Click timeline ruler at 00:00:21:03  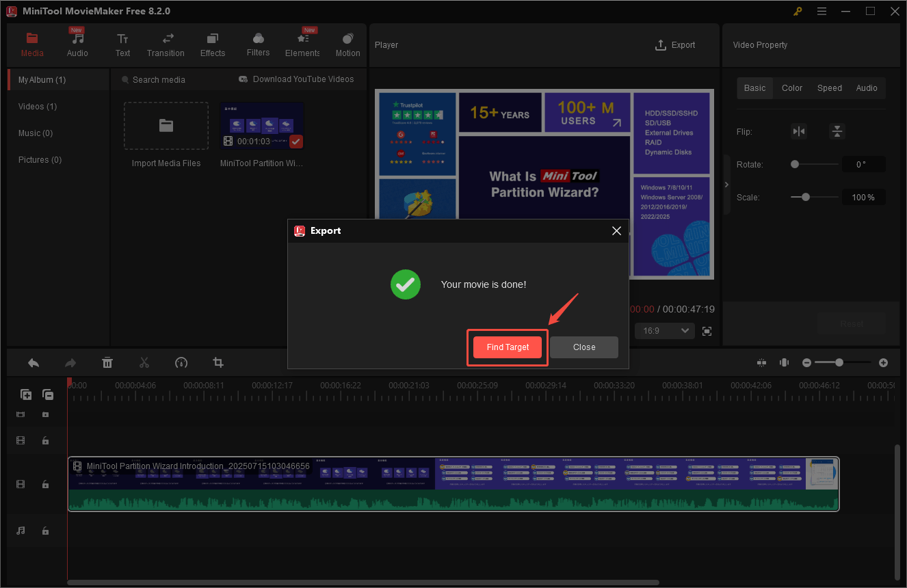point(409,386)
